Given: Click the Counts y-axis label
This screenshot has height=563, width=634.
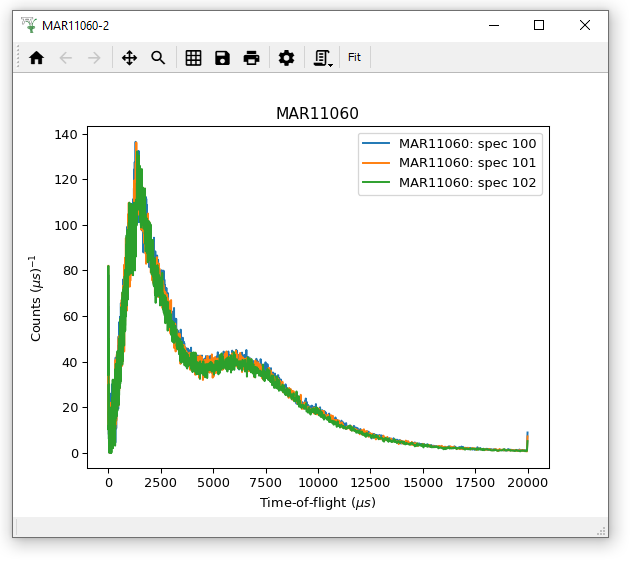Looking at the screenshot, I should tap(36, 298).
